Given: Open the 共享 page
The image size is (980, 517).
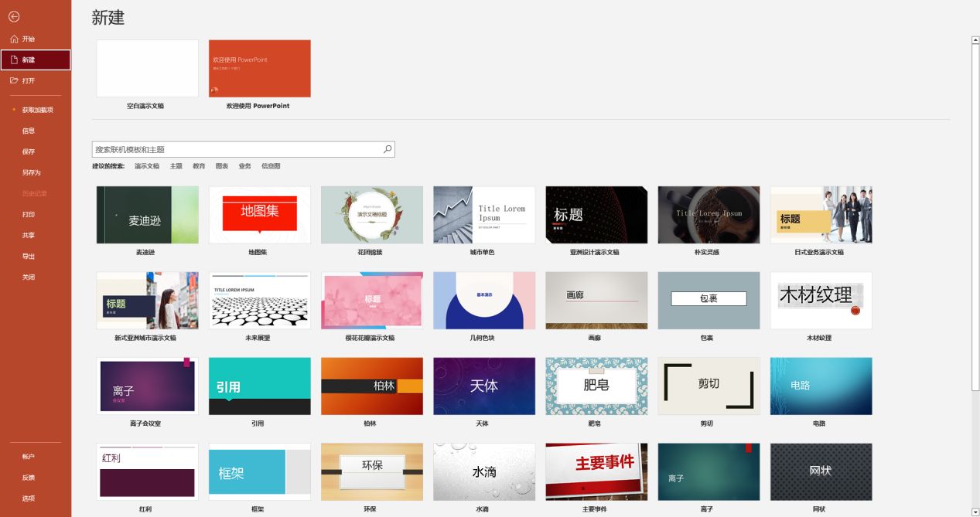Looking at the screenshot, I should (x=36, y=235).
